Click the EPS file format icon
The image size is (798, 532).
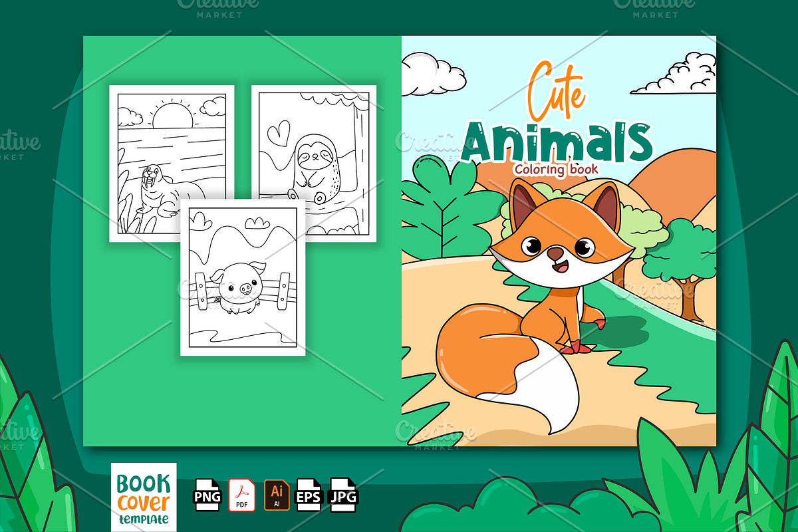[x=310, y=495]
